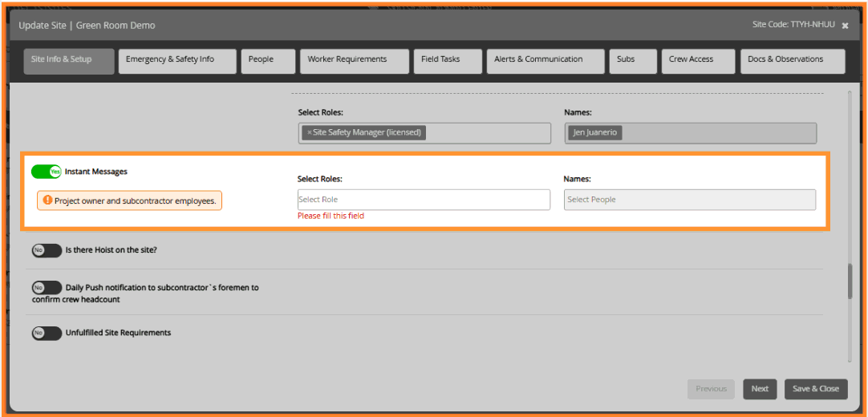Click the 'Unfulfilled Site Requirements' label
This screenshot has height=417, width=868.
click(118, 333)
